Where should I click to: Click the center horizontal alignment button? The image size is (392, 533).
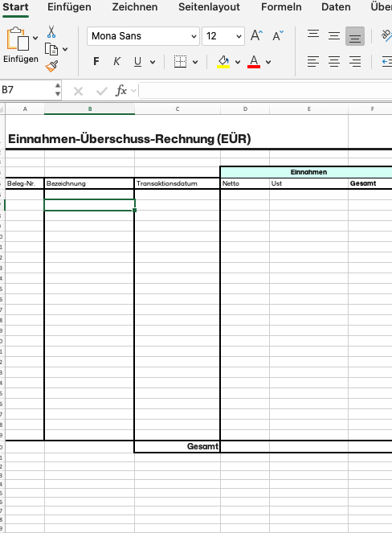[x=334, y=62]
